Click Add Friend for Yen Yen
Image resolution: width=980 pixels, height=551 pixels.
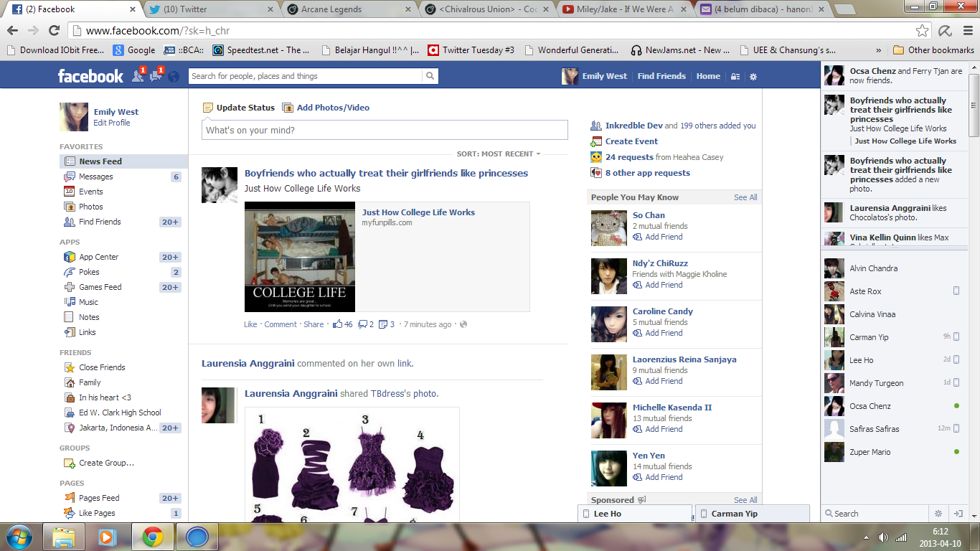click(658, 477)
